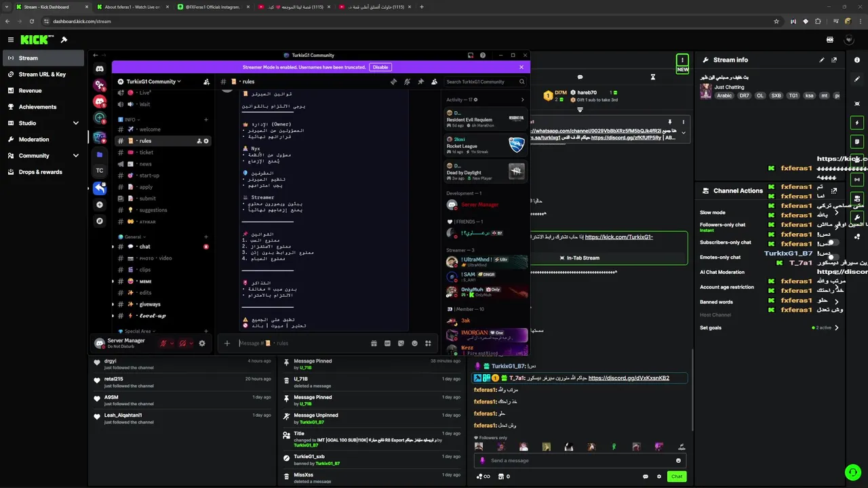
Task: Pop out Channel Actions panel
Action: 834,190
